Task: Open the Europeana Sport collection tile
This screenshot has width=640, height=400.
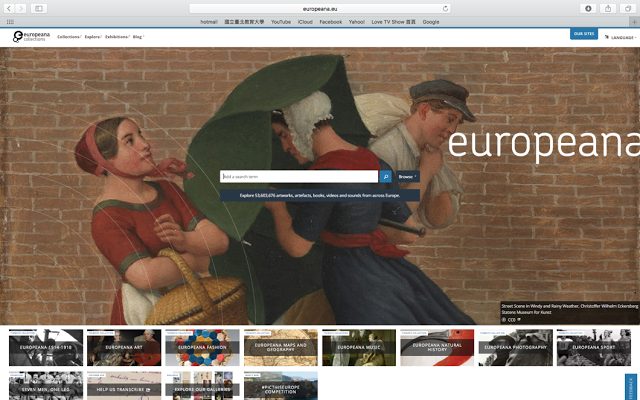Action: click(593, 347)
